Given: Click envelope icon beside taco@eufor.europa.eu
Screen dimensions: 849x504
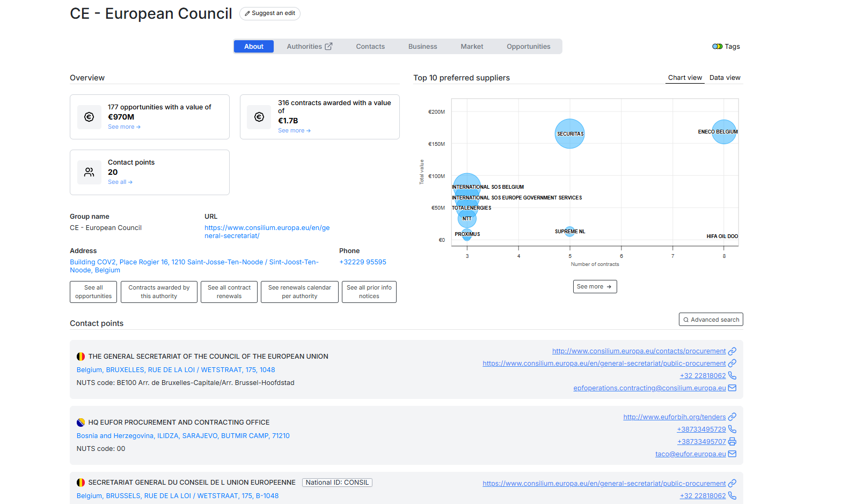Looking at the screenshot, I should (732, 454).
